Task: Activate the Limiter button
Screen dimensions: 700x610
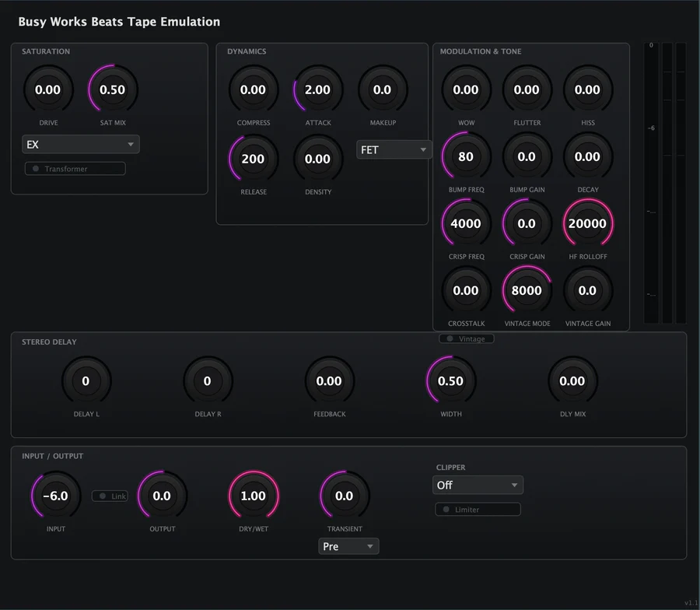Action: pos(478,509)
